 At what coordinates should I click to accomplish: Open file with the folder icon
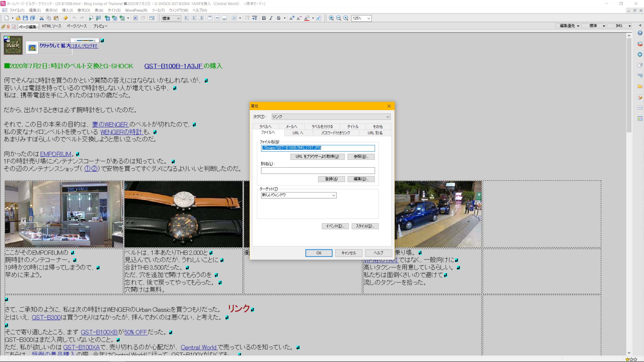[18, 18]
